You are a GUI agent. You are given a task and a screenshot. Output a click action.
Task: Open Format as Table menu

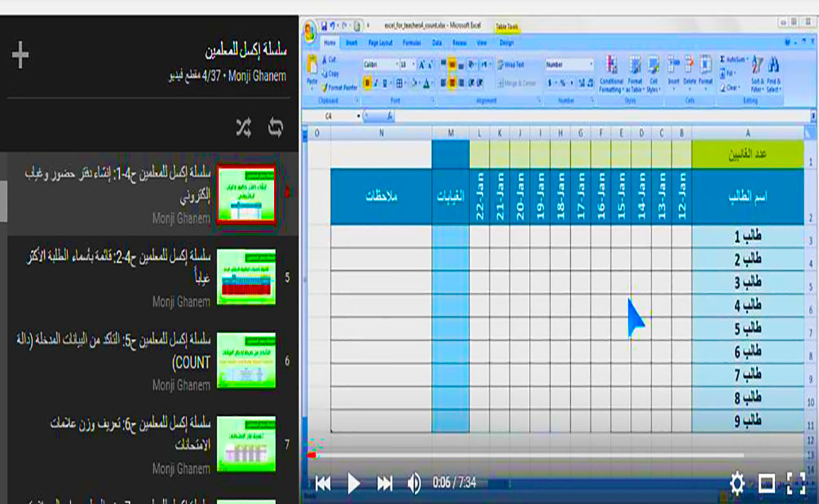tap(635, 74)
